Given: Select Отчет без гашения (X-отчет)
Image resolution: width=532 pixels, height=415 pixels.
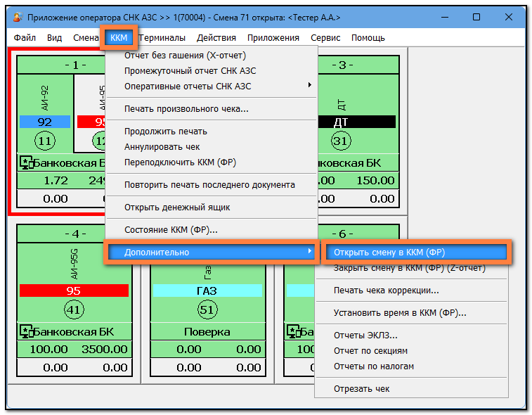Looking at the screenshot, I should pos(212,56).
